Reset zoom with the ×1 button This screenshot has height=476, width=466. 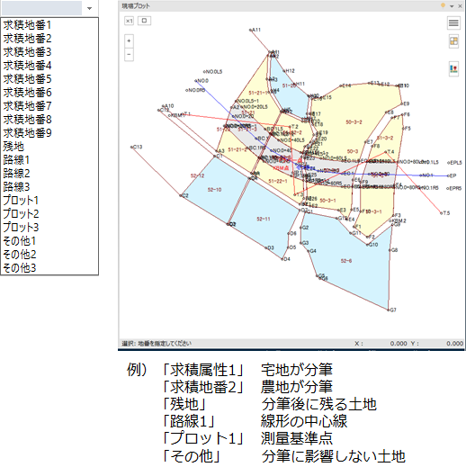[x=129, y=21]
